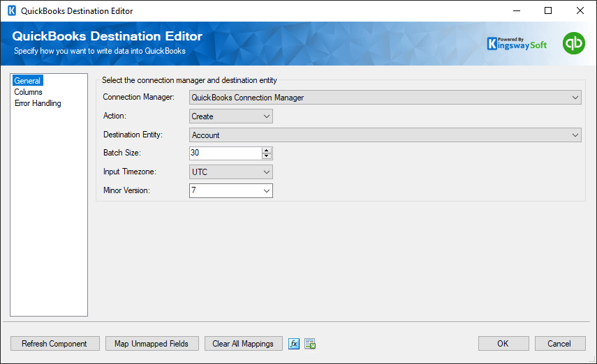Open the Error Handling page
The height and width of the screenshot is (364, 597).
pos(38,103)
